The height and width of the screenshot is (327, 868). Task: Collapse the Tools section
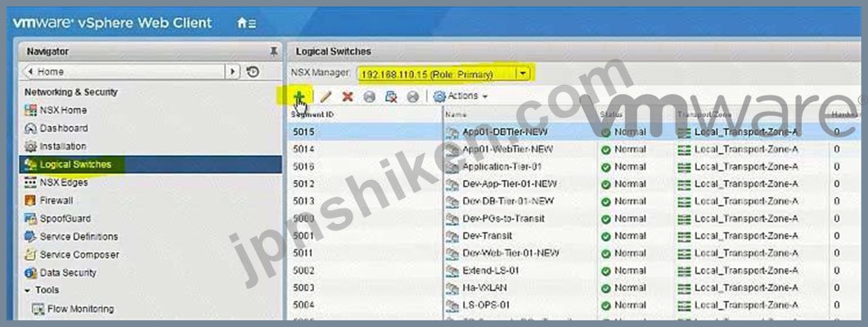point(28,290)
